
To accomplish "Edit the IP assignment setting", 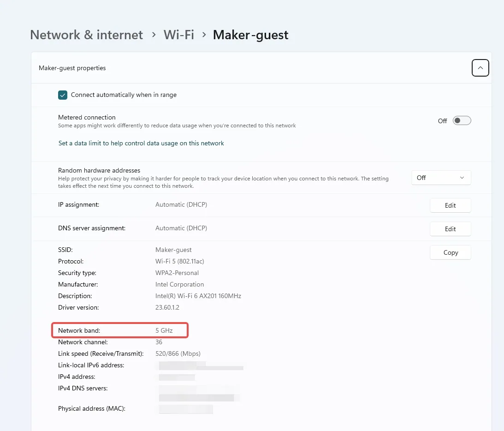I will (451, 205).
